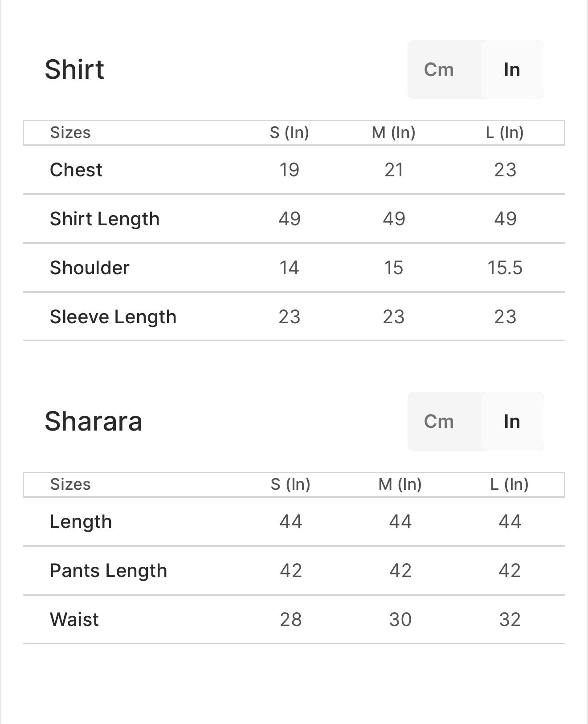Select the Chest row label
The height and width of the screenshot is (724, 588).
pyautogui.click(x=76, y=170)
